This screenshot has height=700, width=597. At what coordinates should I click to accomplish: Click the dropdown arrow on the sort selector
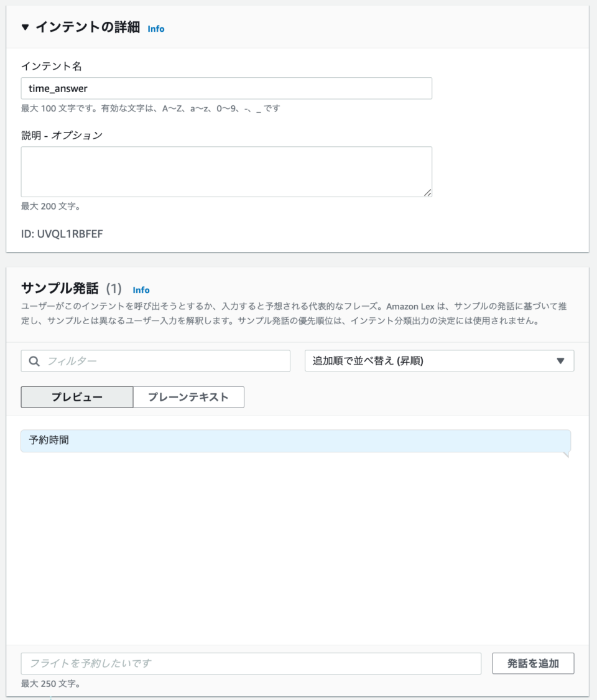[562, 361]
